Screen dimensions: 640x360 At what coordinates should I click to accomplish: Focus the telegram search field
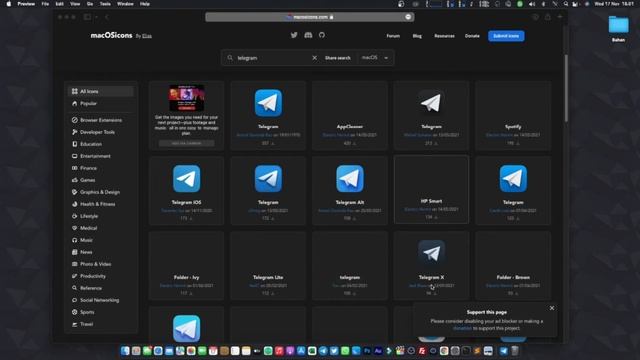coord(273,58)
